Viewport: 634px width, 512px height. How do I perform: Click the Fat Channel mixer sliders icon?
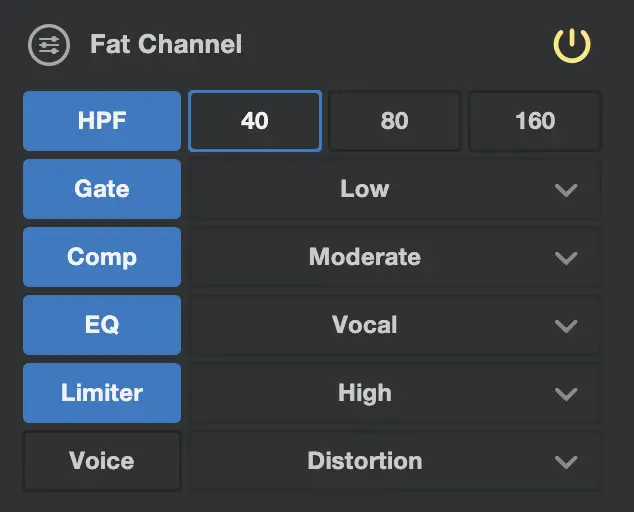(x=49, y=45)
